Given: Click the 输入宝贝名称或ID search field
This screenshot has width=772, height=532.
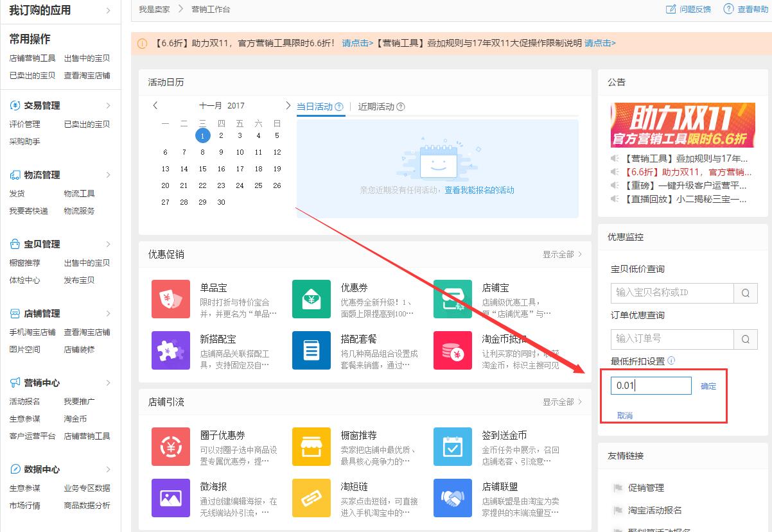Looking at the screenshot, I should point(672,293).
